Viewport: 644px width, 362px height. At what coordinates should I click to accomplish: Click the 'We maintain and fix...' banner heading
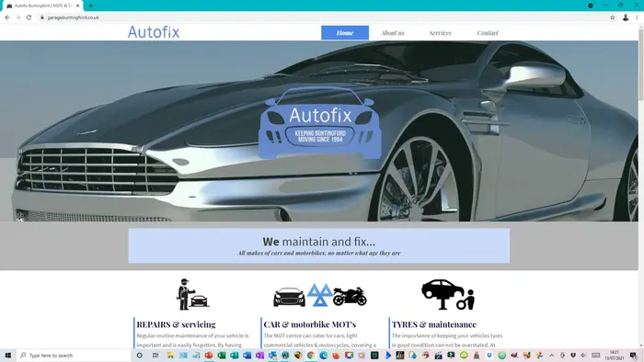click(318, 241)
